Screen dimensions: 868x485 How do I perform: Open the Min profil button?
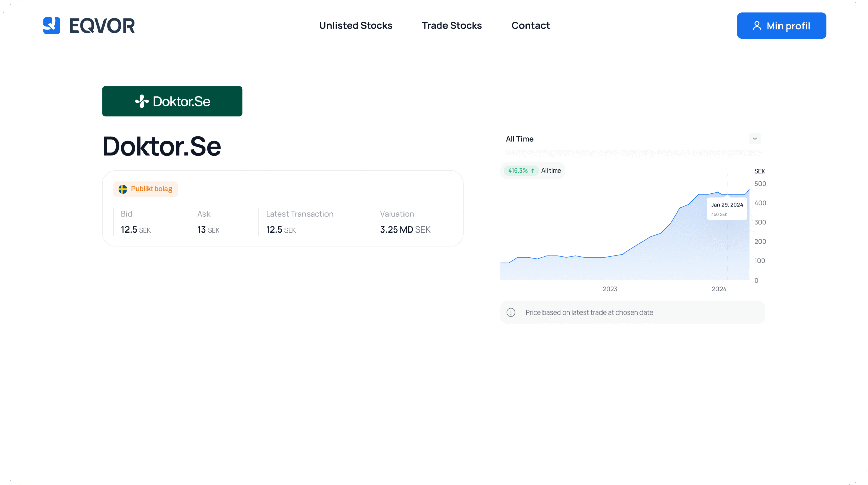782,26
